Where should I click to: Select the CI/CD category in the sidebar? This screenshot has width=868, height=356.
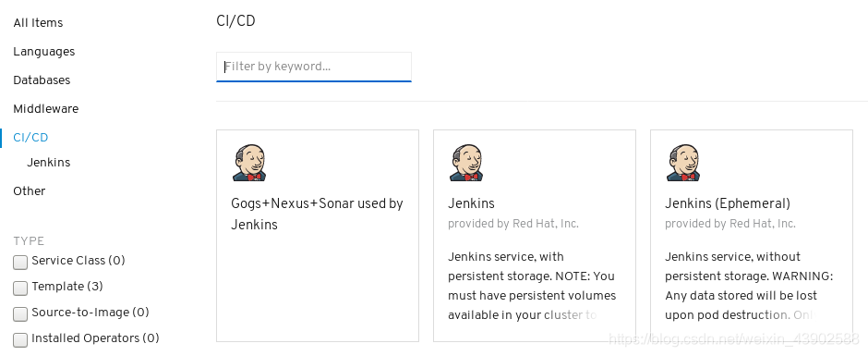[x=31, y=138]
